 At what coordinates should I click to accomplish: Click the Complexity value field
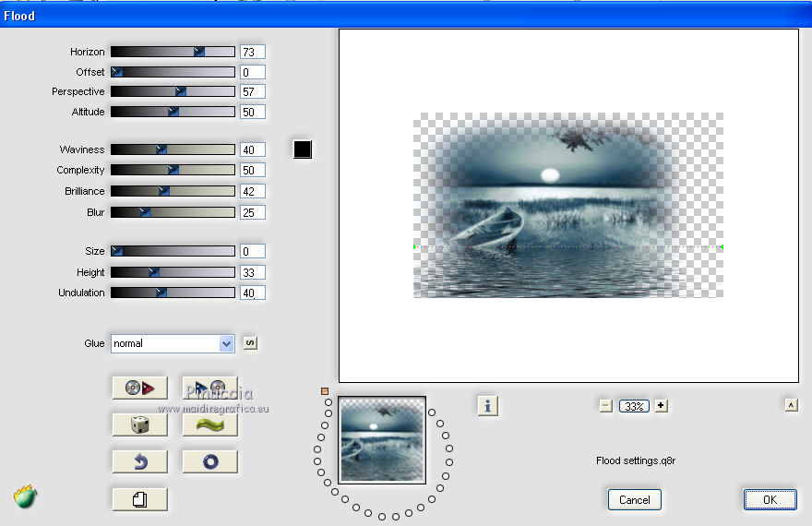click(253, 170)
